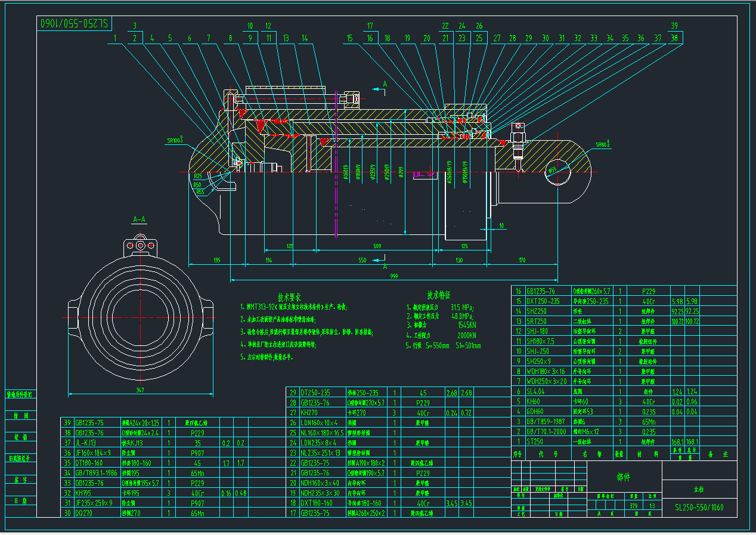Select the scale value 1:3

(x=653, y=506)
